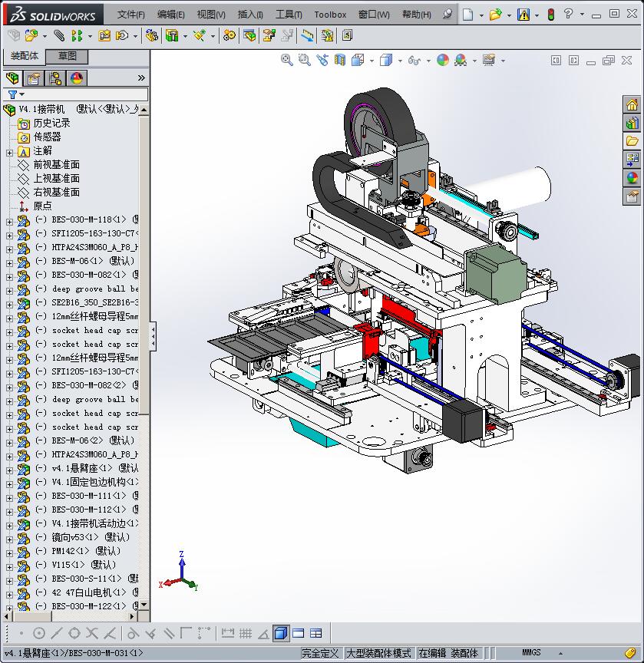Expand PM142<1> tree node
The width and height of the screenshot is (644, 663).
9,553
